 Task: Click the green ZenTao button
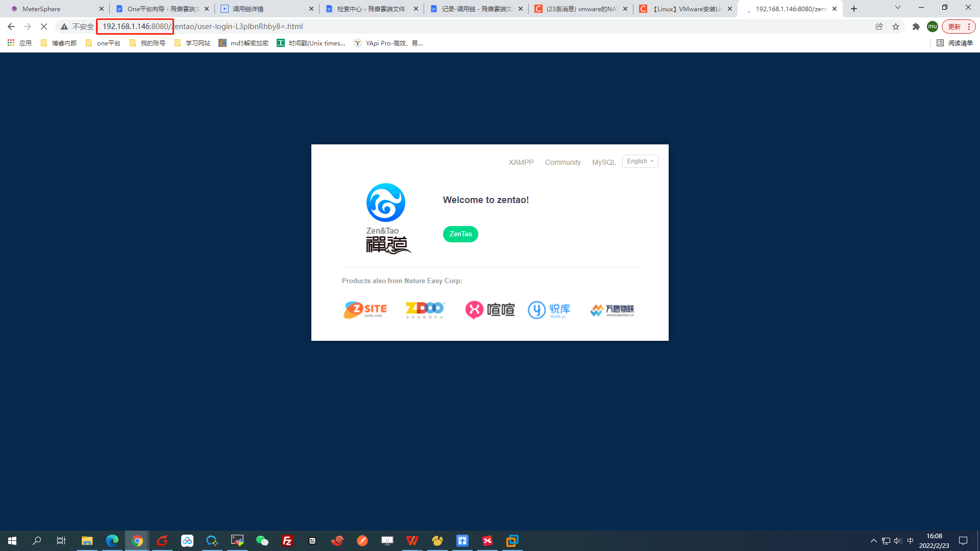460,234
